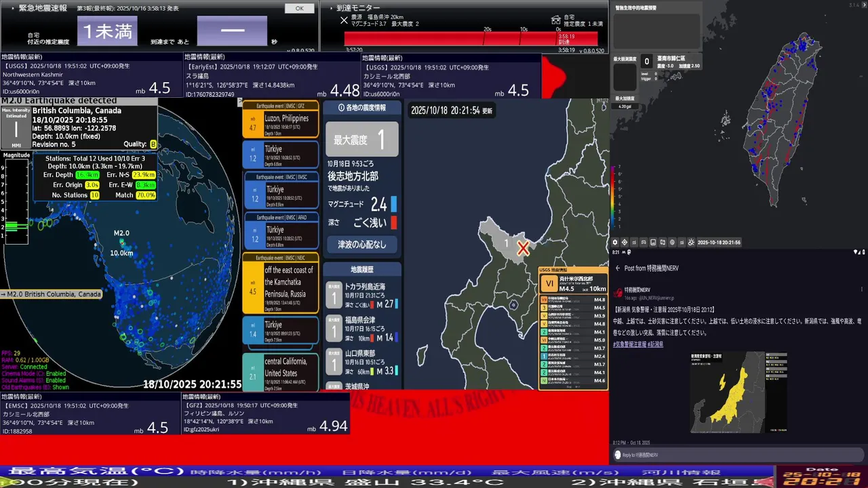Open the トカラ列島近海 history entry

[361, 296]
